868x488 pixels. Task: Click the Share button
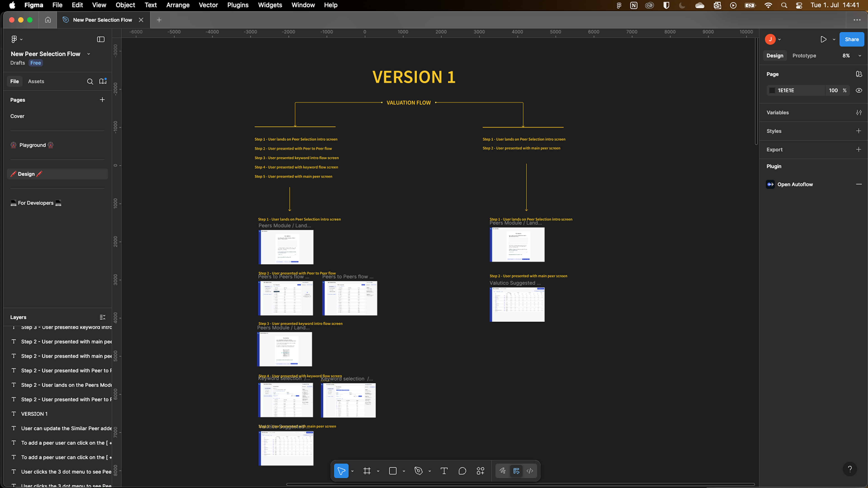tap(851, 39)
